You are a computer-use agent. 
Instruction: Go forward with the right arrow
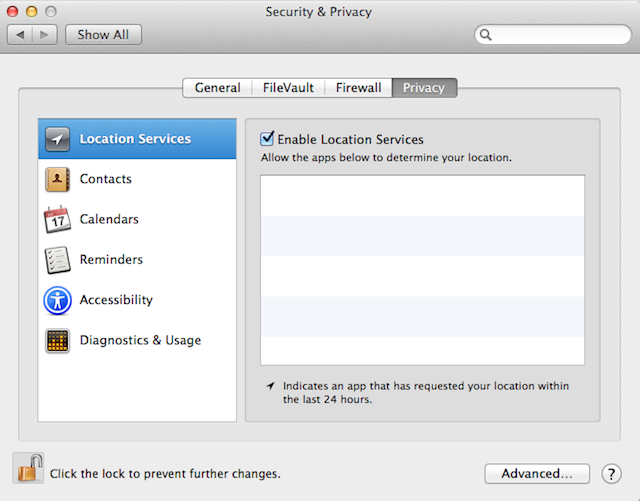coord(44,35)
